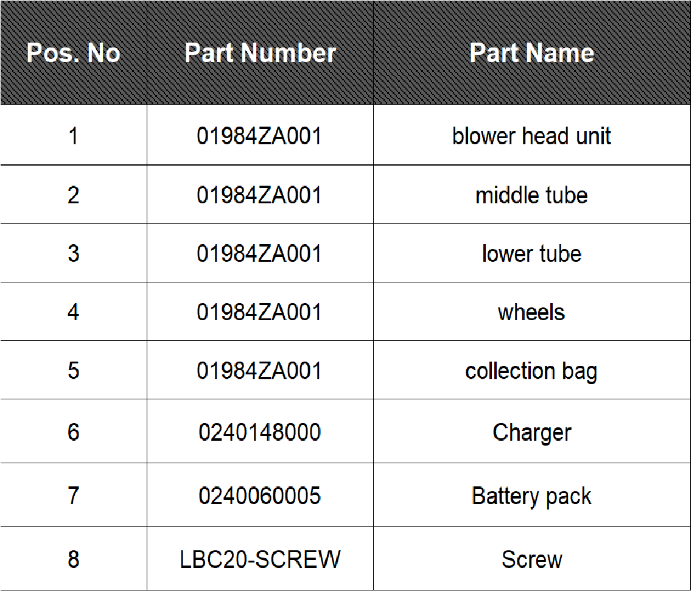700x599 pixels.
Task: Select the LBC20-SCREW part number
Action: click(x=261, y=559)
